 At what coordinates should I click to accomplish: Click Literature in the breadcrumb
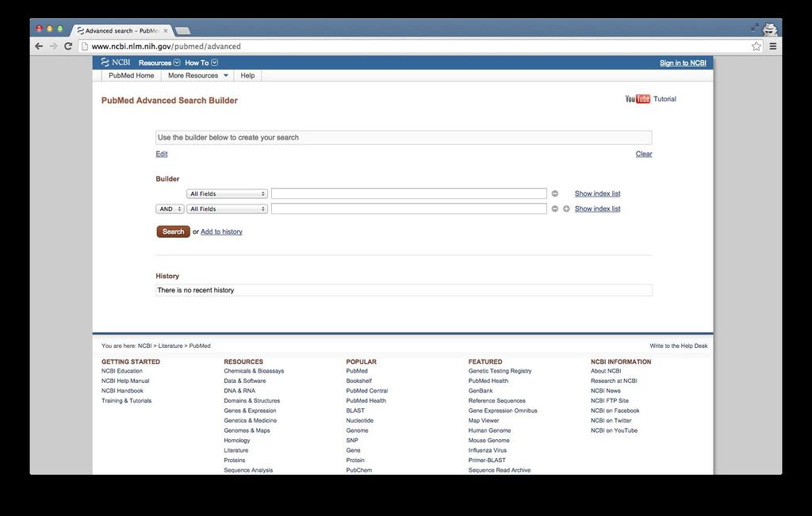[170, 346]
